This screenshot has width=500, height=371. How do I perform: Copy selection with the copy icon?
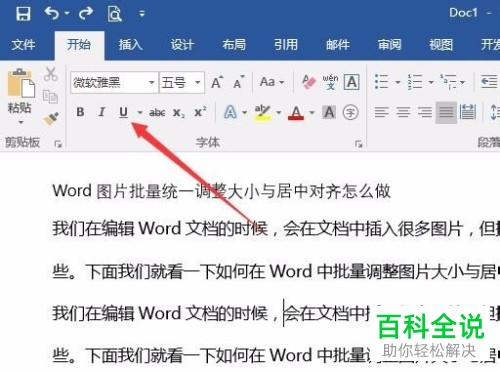pos(50,97)
